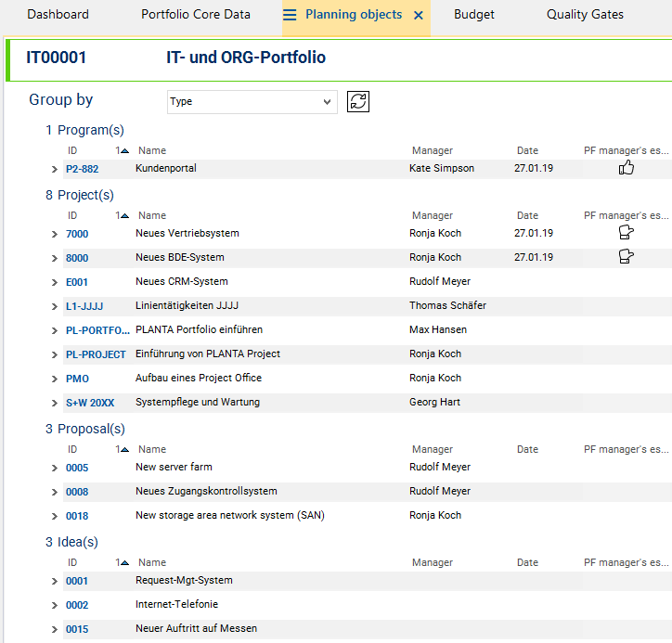672x643 pixels.
Task: Click ID sort arrow in Project(s) header
Action: coord(123,215)
